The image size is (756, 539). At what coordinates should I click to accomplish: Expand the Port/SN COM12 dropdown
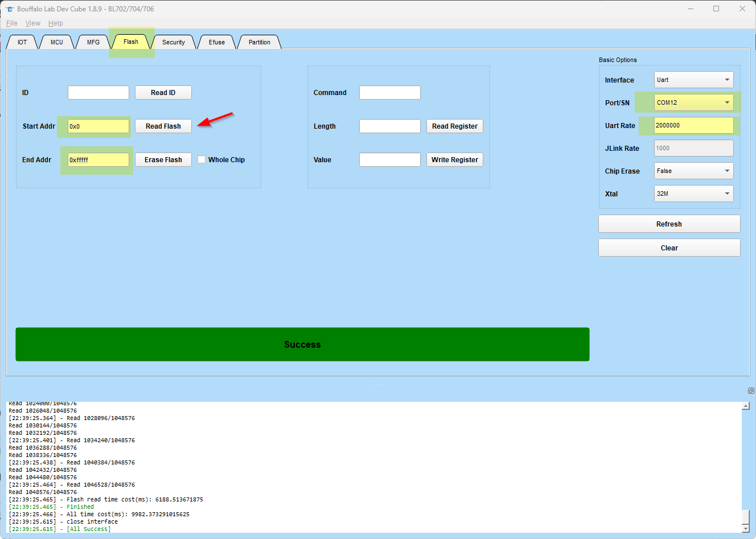coord(693,102)
